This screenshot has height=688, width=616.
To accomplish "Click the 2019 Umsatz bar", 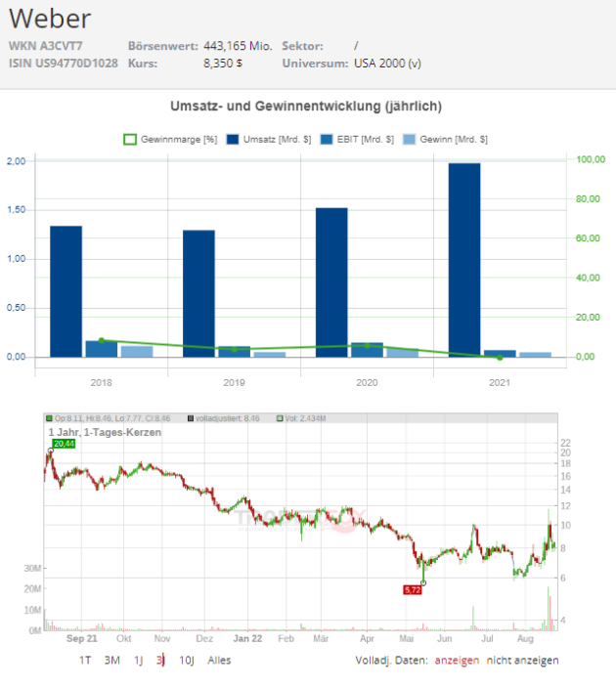I will point(198,293).
